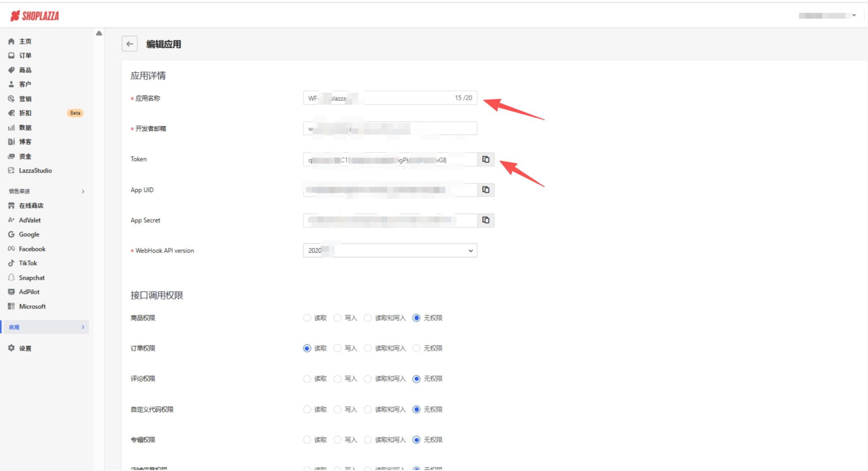
Task: Select 写入 for 订单权限
Action: tap(337, 348)
